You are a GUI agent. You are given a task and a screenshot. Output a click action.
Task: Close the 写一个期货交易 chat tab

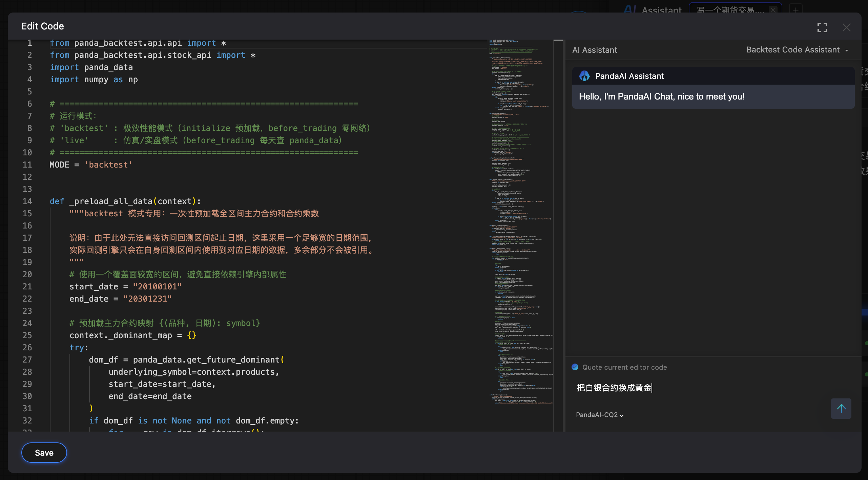[x=773, y=10]
